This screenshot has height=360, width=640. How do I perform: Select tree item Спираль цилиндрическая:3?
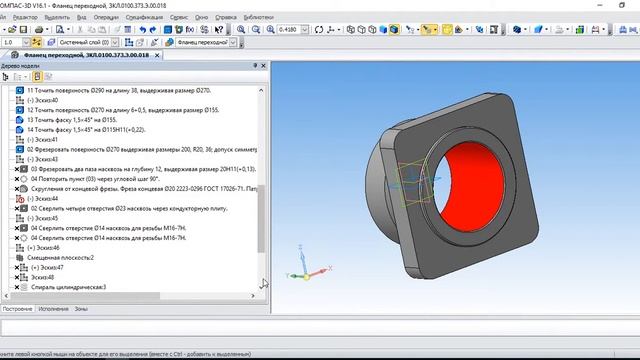(68, 287)
